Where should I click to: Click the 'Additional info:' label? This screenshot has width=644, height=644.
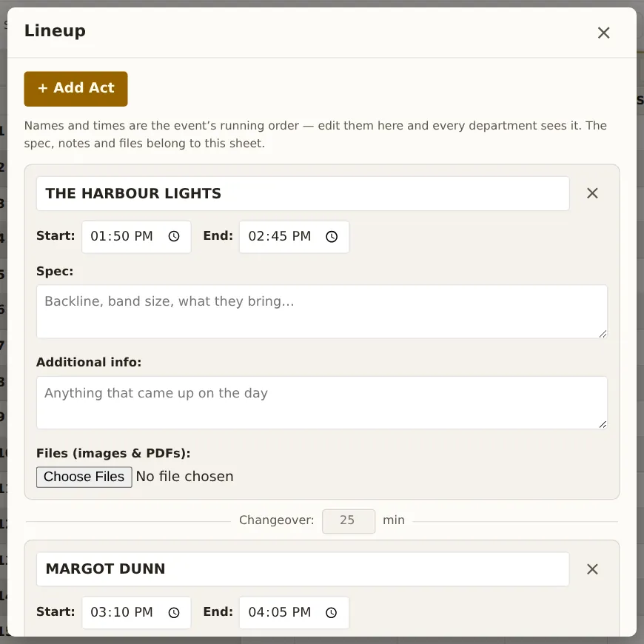click(89, 362)
